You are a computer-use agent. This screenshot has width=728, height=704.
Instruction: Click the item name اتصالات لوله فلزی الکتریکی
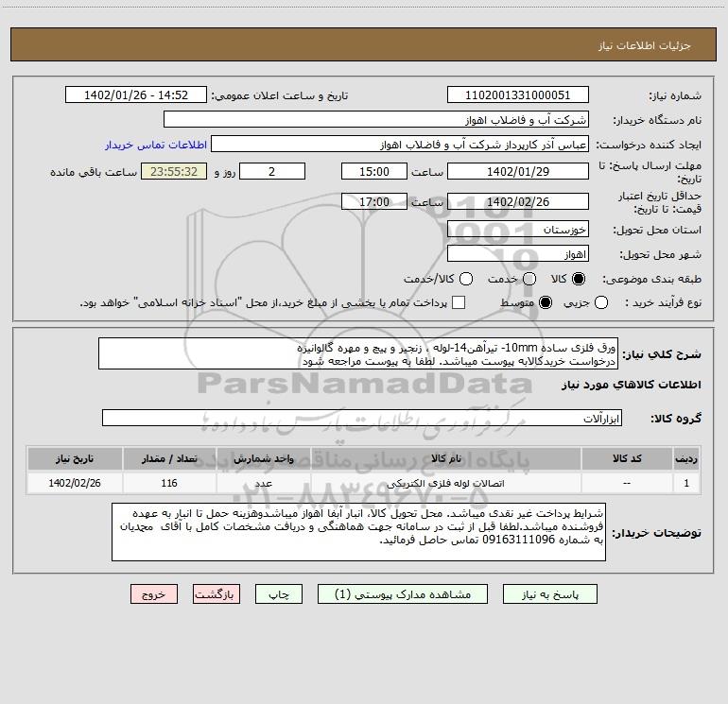(x=445, y=483)
